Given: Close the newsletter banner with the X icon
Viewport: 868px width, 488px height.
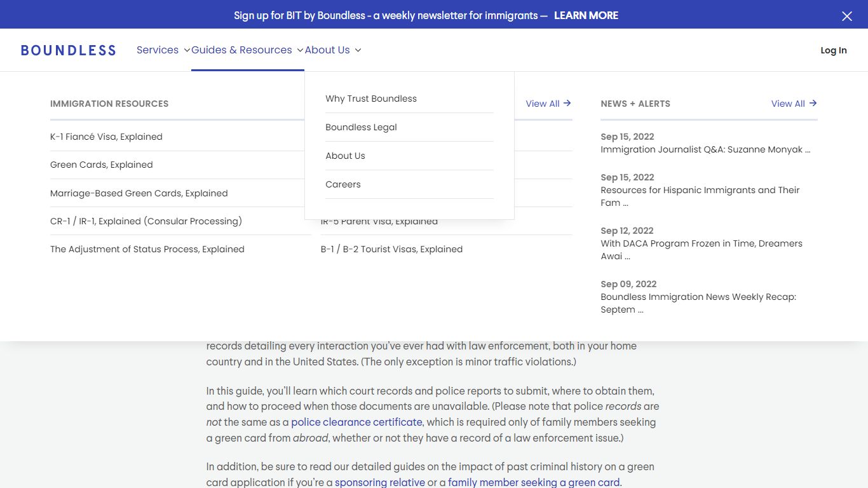Looking at the screenshot, I should coord(846,16).
